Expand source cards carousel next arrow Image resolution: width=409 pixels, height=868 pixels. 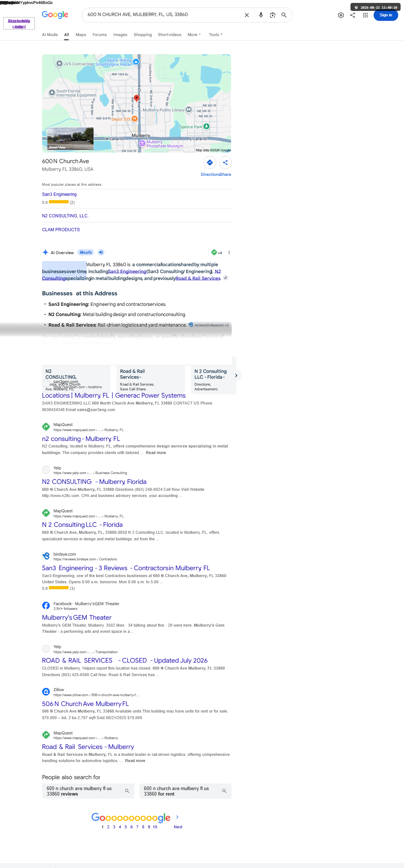(x=236, y=375)
